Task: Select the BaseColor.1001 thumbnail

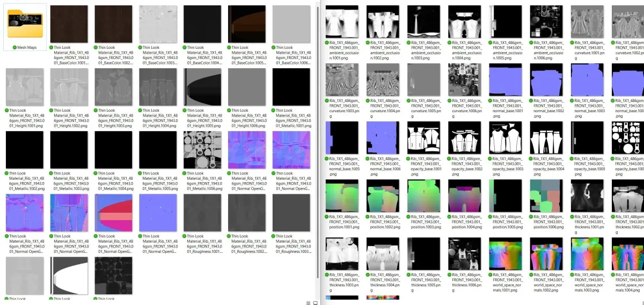Action: pyautogui.click(x=70, y=24)
